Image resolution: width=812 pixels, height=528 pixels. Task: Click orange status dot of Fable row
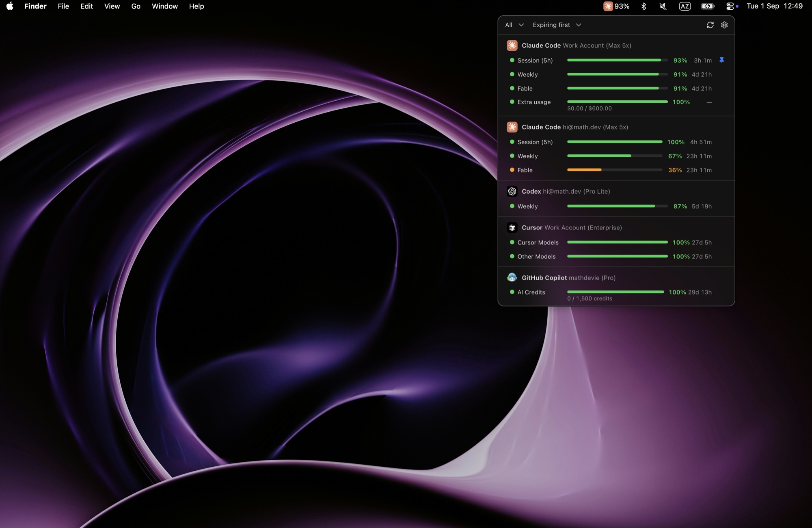pos(512,170)
